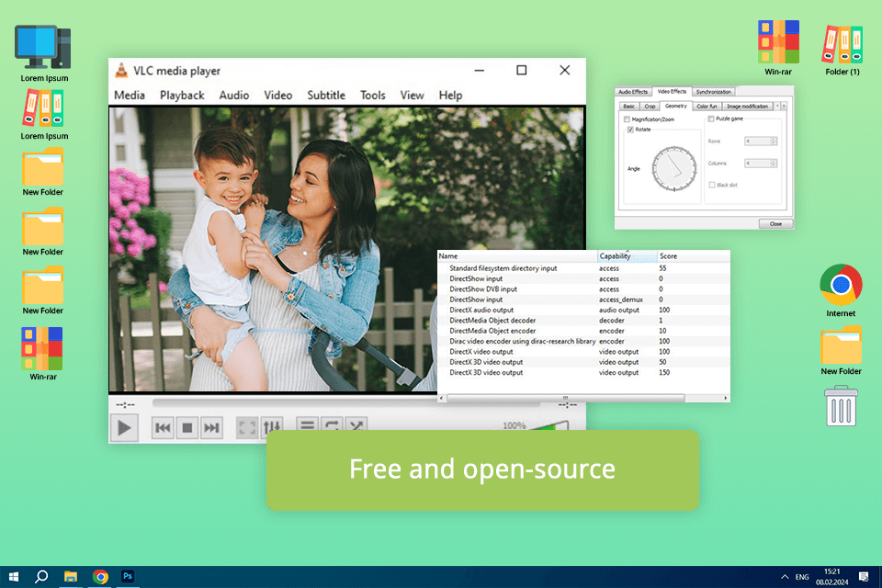This screenshot has width=882, height=588.
Task: Open the View menu
Action: click(x=412, y=96)
